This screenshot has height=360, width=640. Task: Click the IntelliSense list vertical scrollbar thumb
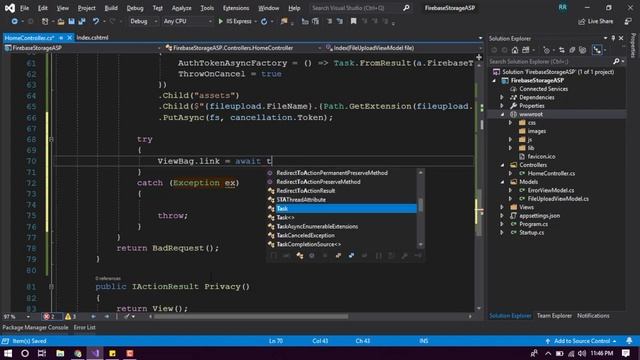tap(420, 204)
